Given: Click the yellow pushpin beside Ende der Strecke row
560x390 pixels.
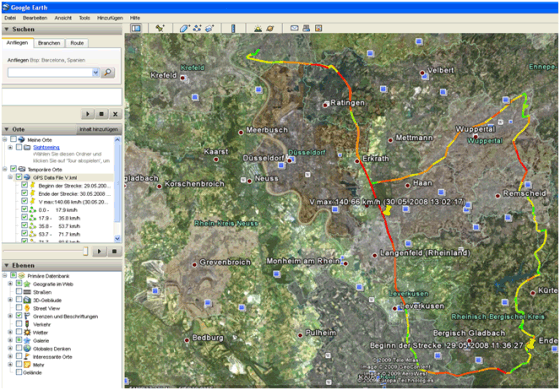Looking at the screenshot, I should pos(32,194).
